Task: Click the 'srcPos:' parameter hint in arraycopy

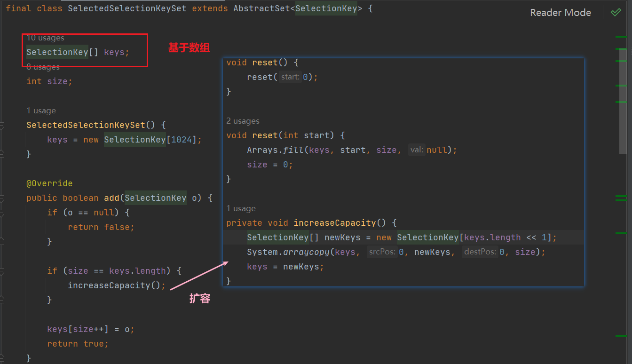Action: click(x=382, y=252)
